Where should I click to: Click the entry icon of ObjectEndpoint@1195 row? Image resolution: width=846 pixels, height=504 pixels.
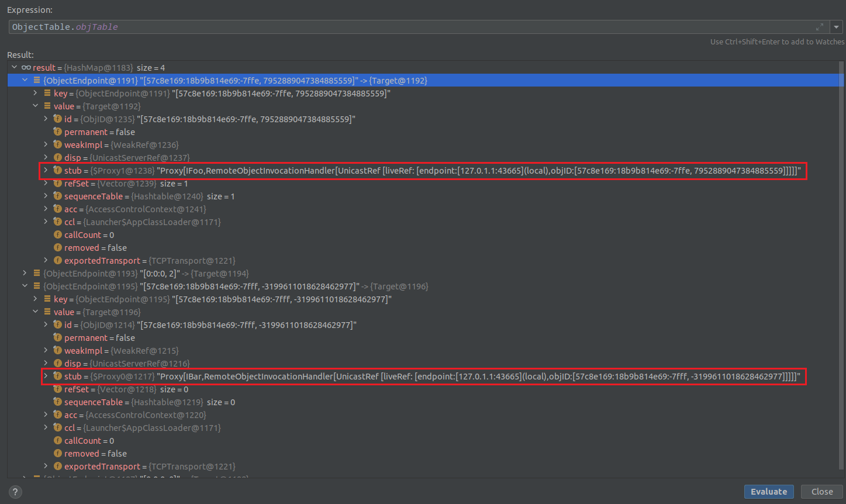tap(36, 286)
